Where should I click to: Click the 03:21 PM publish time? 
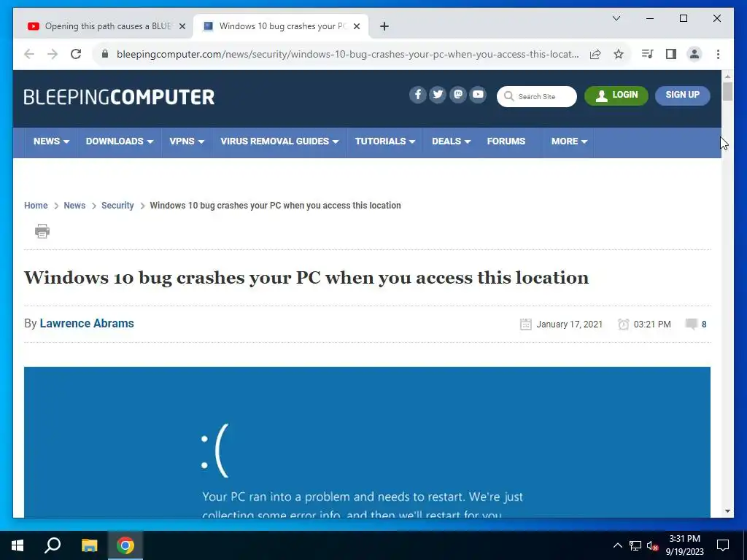coord(652,324)
